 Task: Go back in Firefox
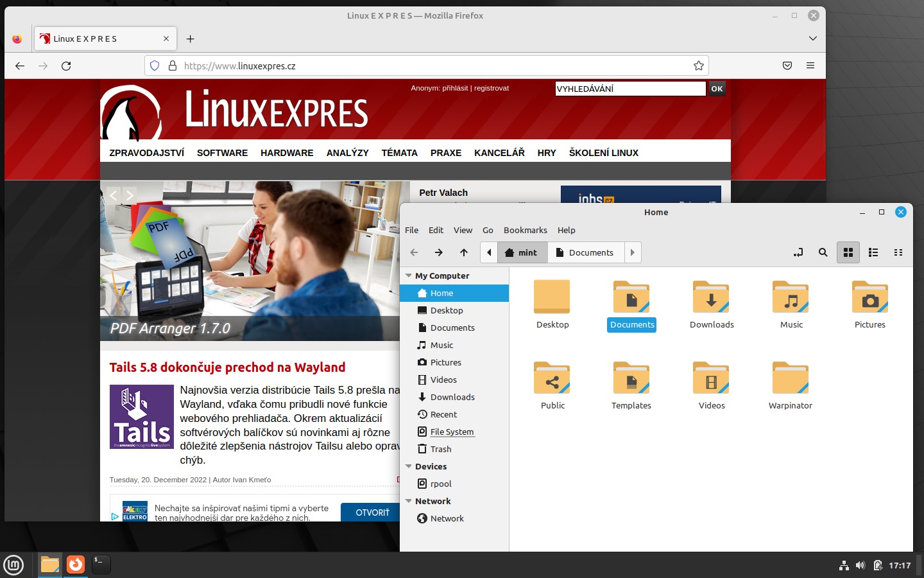(x=20, y=66)
